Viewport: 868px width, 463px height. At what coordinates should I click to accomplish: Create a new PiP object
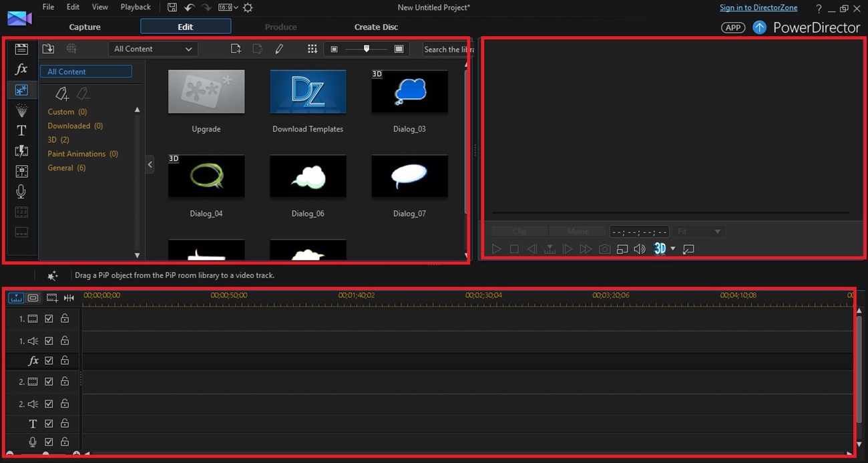(x=236, y=49)
